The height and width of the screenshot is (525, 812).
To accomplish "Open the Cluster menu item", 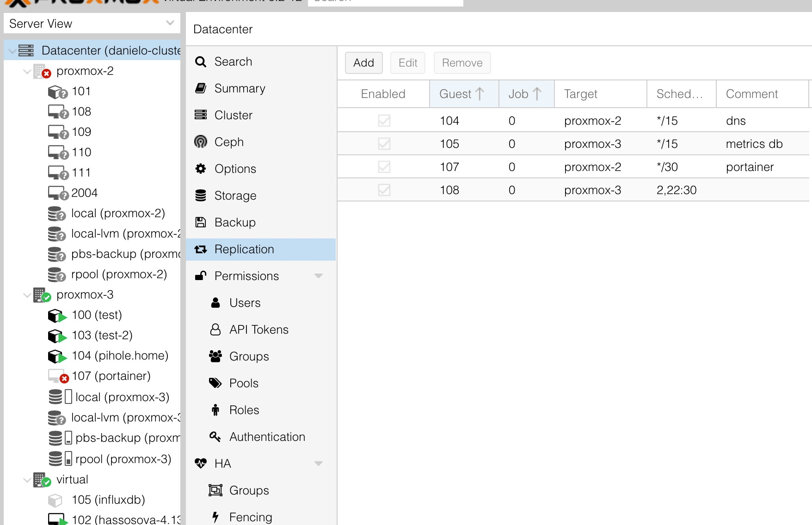I will click(261, 115).
